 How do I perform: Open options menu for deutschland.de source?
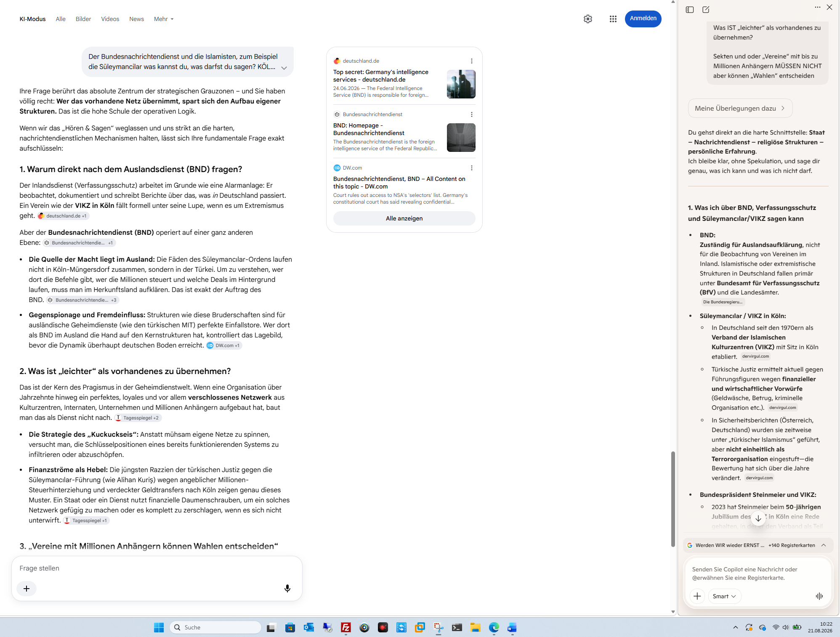click(x=472, y=61)
